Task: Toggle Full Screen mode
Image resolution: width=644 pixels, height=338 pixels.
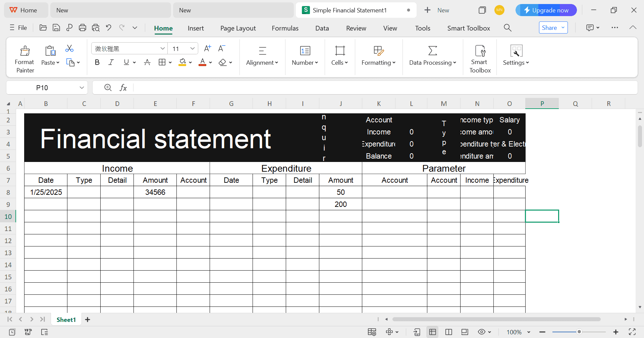Action: tap(633, 332)
